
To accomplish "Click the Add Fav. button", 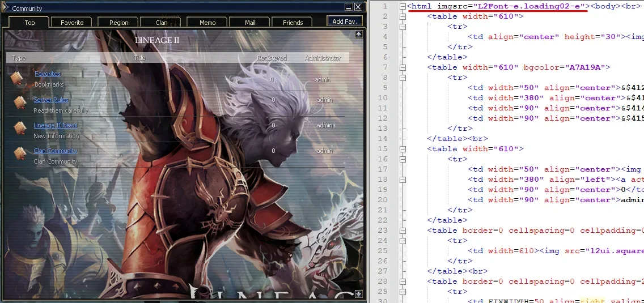I will [x=345, y=22].
